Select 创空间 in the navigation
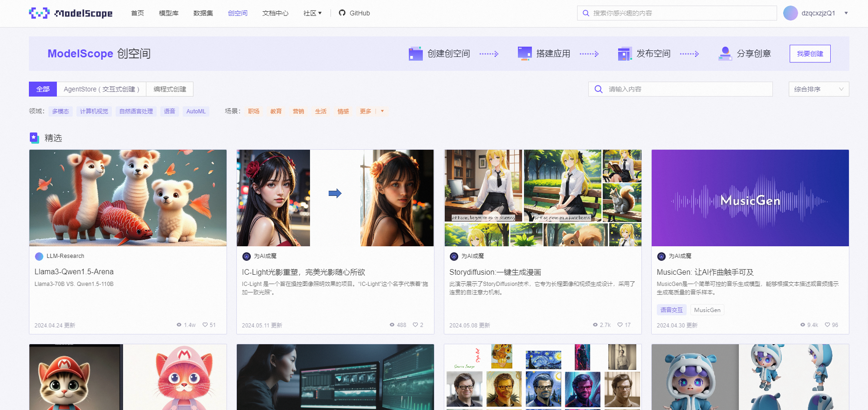 (238, 13)
